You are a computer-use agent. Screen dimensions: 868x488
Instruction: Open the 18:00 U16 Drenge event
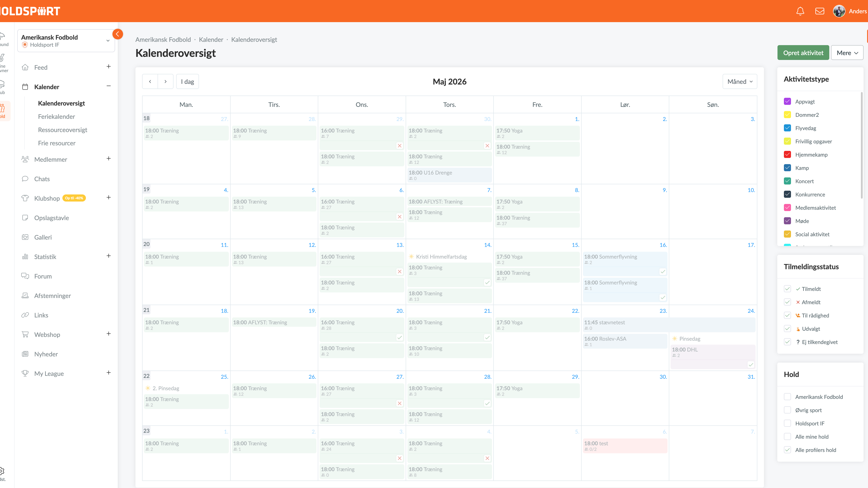(449, 175)
